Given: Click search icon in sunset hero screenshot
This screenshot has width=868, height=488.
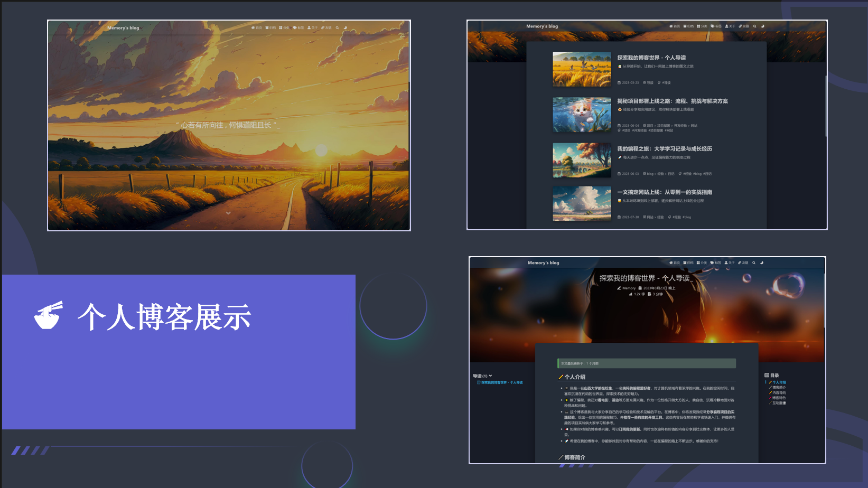Looking at the screenshot, I should tap(337, 27).
